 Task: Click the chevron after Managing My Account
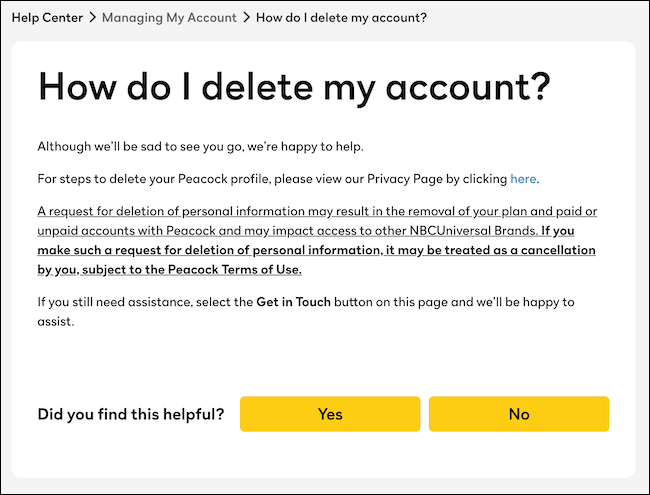coord(247,17)
